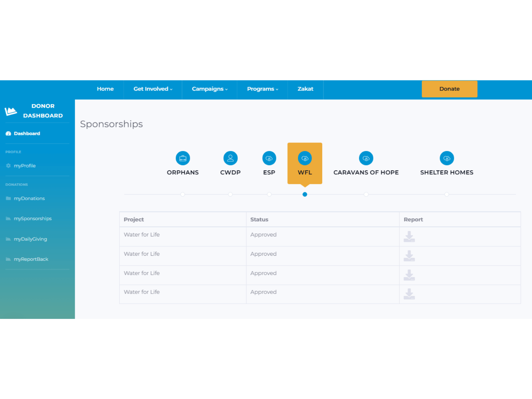Download report for first Water for Life row
The width and height of the screenshot is (532, 399).
tap(409, 236)
